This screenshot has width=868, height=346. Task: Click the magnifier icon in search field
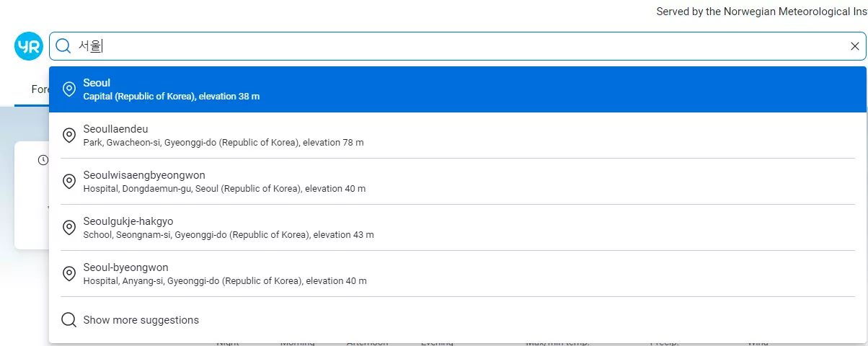click(x=63, y=46)
